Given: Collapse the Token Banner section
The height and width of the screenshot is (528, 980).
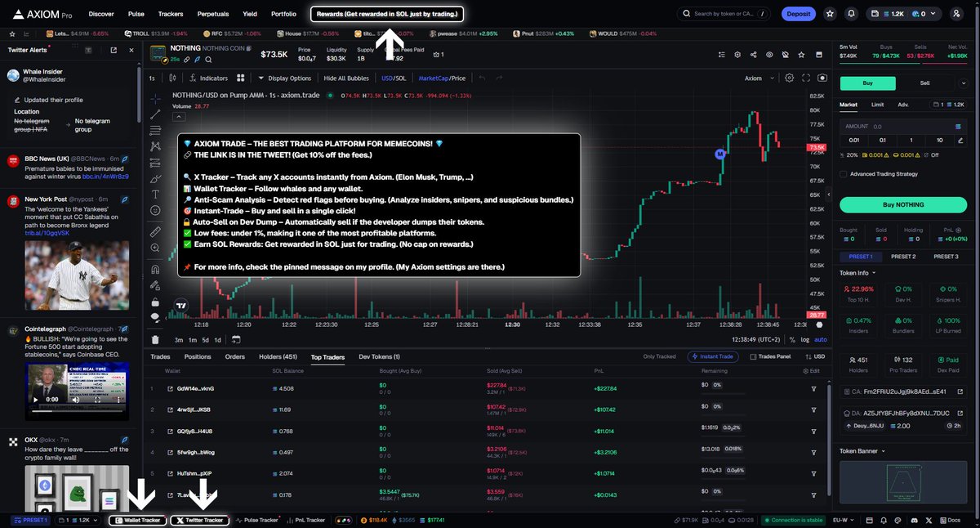Looking at the screenshot, I should coord(862,451).
